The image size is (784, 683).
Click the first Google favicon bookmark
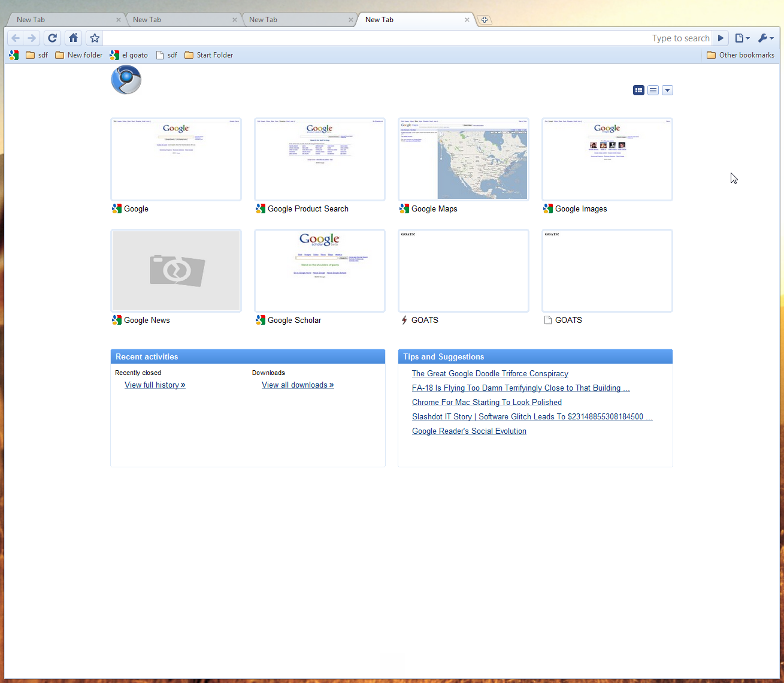pos(14,55)
